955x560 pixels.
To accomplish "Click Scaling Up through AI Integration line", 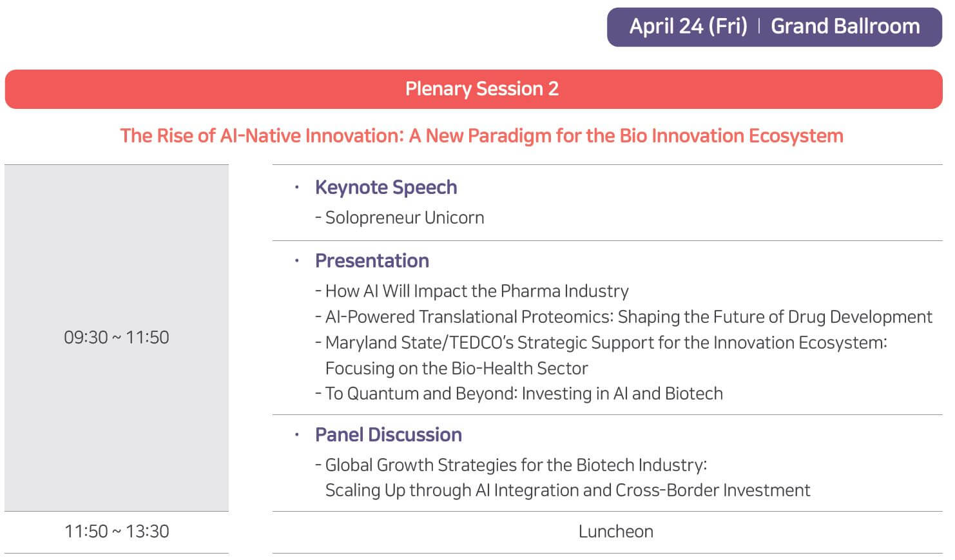I will pyautogui.click(x=568, y=490).
